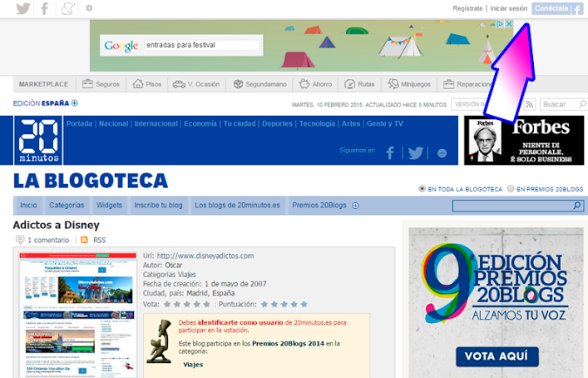The width and height of the screenshot is (588, 378).
Task: Go to Nacional section
Action: pos(113,123)
